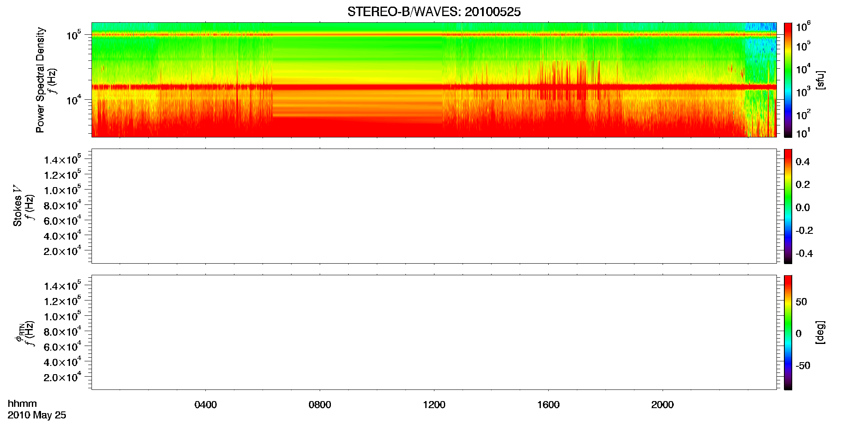
Task: Click the -50 label on degree color bar
Action: coord(803,366)
